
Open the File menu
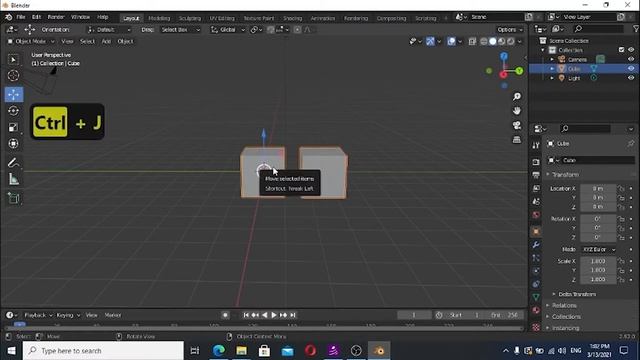[21, 17]
